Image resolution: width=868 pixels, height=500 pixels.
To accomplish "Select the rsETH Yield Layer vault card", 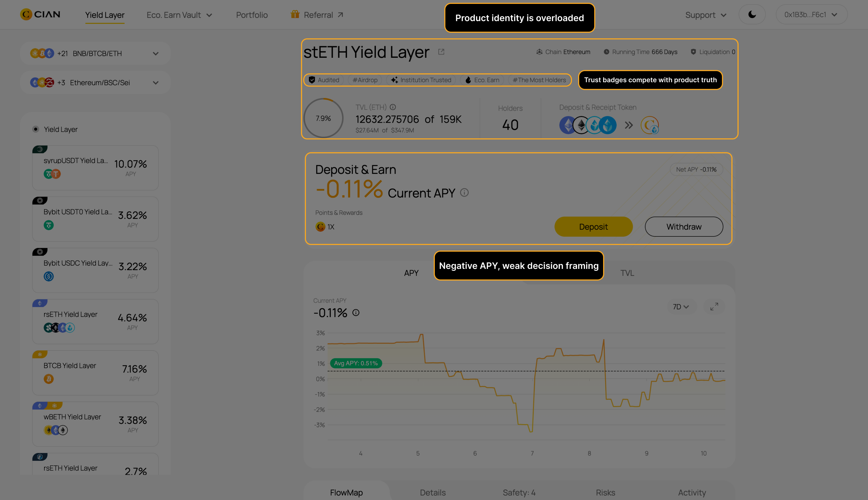I will [95, 321].
